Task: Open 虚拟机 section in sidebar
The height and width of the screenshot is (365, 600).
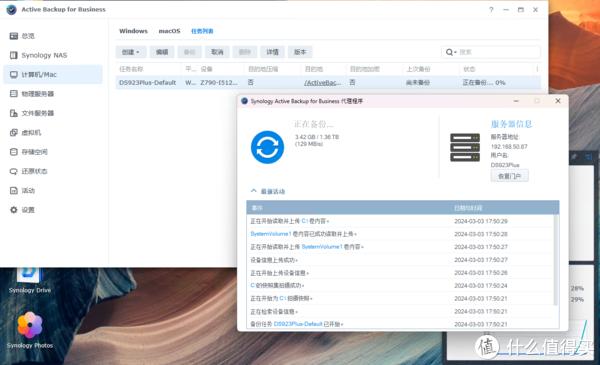Action: tap(25, 132)
